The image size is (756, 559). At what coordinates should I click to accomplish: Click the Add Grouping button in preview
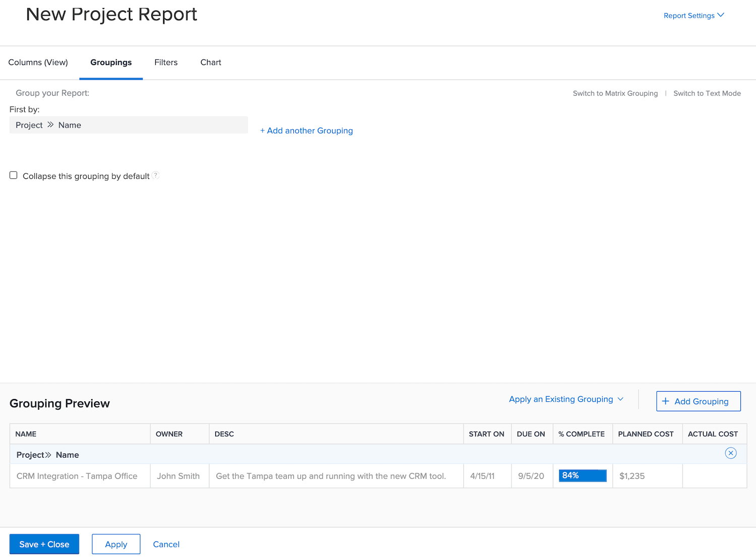699,401
